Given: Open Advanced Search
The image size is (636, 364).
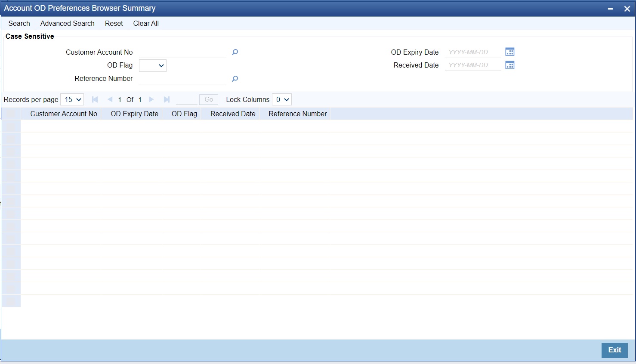Looking at the screenshot, I should click(x=68, y=23).
